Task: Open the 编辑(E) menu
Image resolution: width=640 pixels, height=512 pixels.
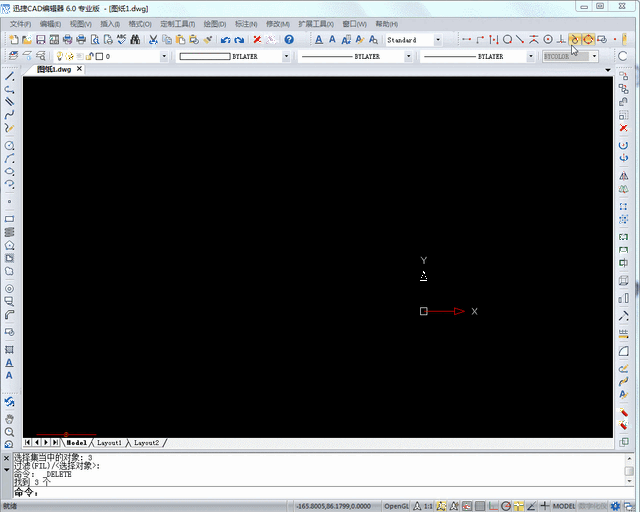Action: pos(50,24)
